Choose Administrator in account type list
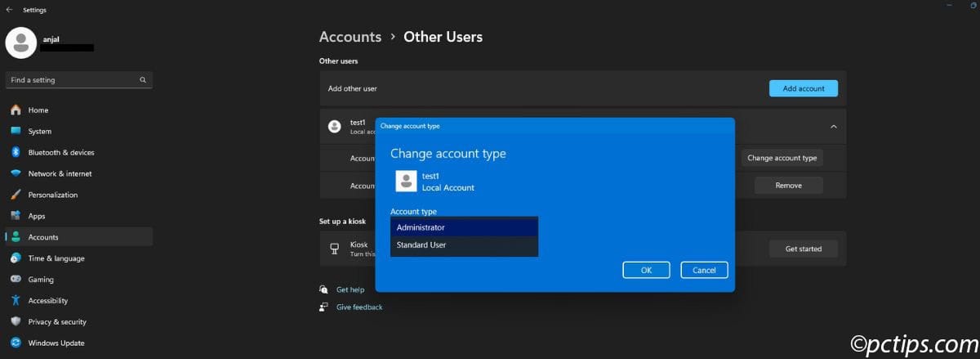The width and height of the screenshot is (980, 359). pos(464,227)
